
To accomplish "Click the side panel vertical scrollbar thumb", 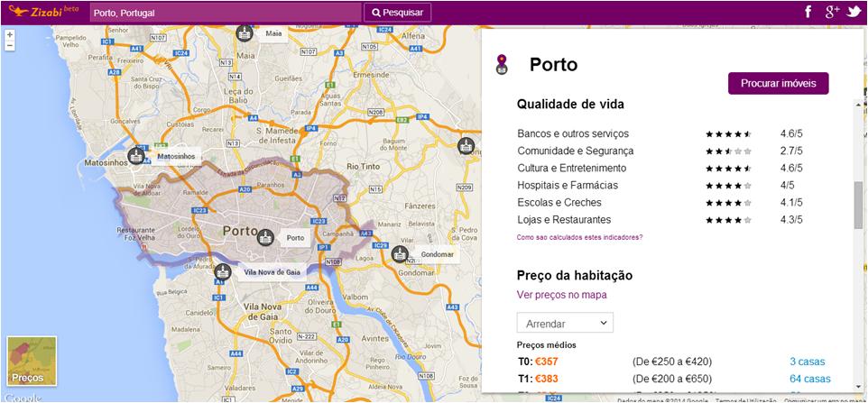I will click(x=858, y=205).
